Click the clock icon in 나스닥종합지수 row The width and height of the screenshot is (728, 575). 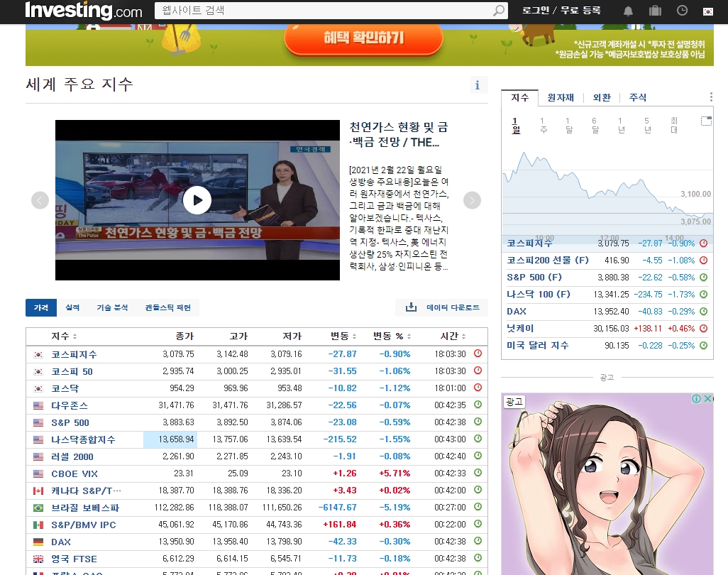tap(478, 439)
